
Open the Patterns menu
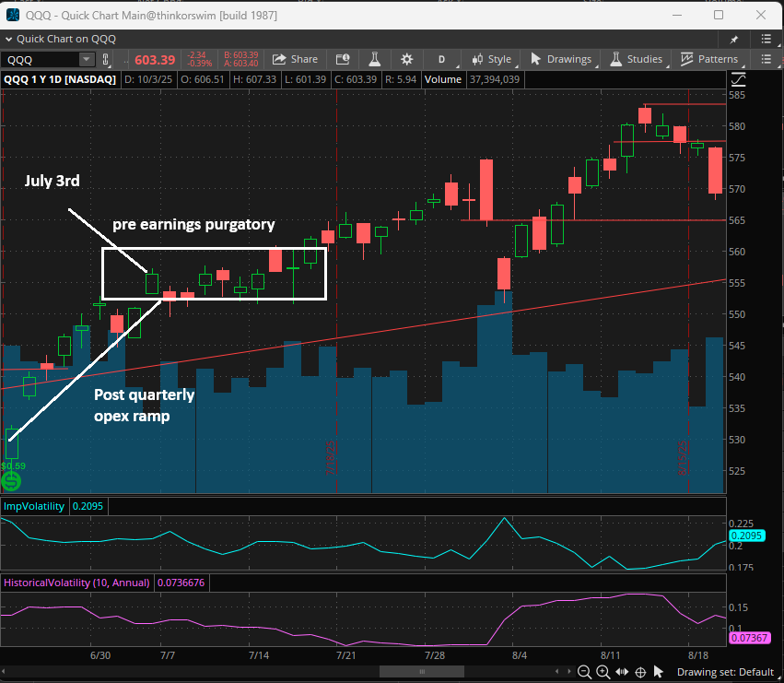(x=709, y=60)
